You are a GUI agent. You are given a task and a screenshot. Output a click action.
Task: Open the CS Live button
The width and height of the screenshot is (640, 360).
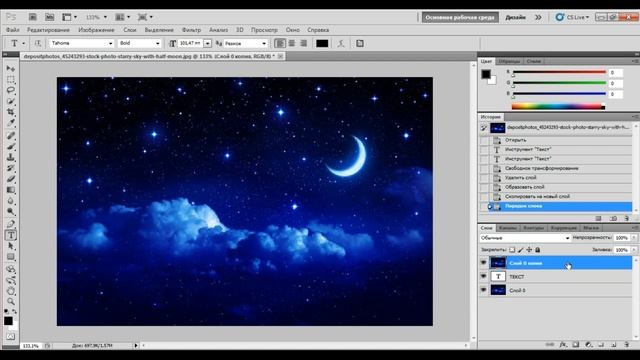point(572,17)
